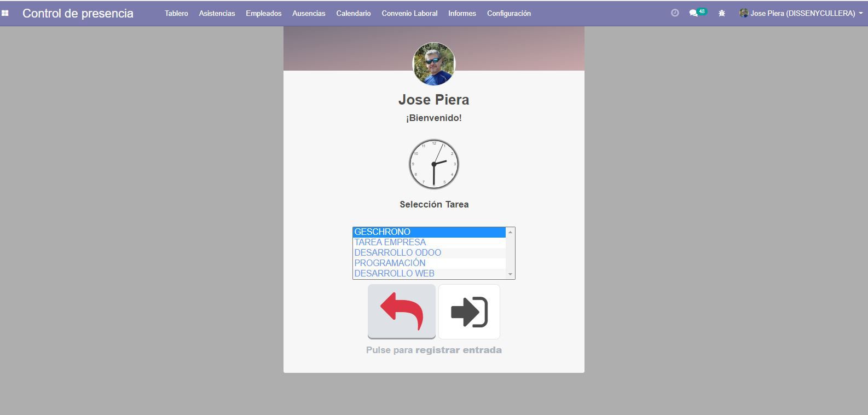Choose DESARROLLO ODOO from task list
Screen dimensions: 868x415
click(397, 253)
